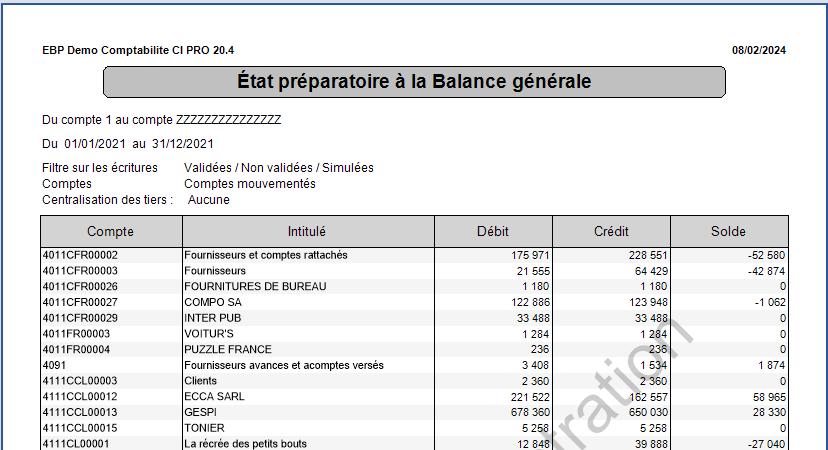Image resolution: width=828 pixels, height=450 pixels.
Task: Click balance value 1 874
Action: tap(771, 365)
